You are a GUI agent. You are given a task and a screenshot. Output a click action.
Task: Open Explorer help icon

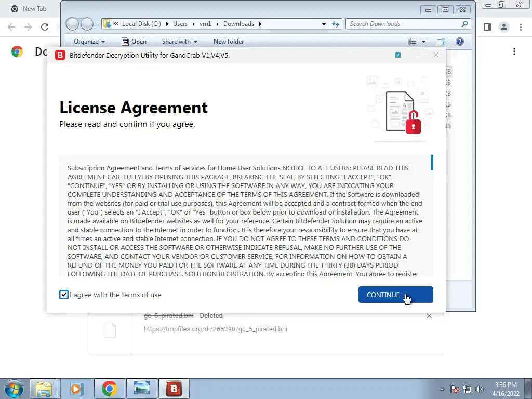pos(460,42)
